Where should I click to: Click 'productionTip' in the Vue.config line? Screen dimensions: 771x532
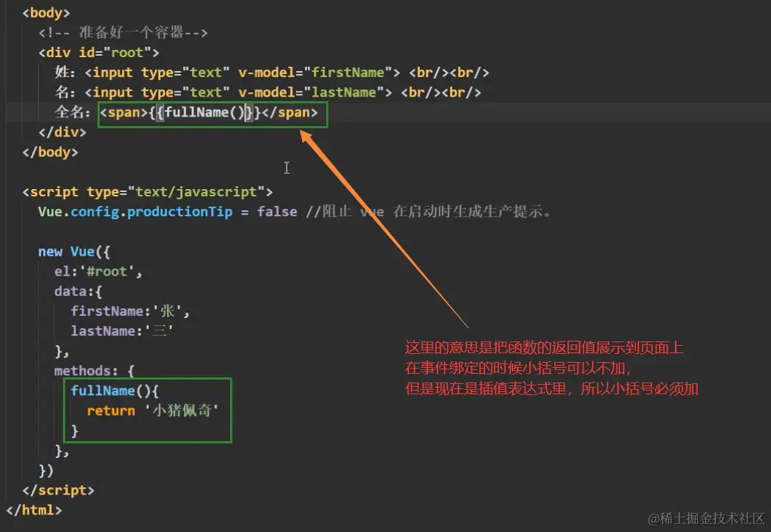[x=180, y=212]
